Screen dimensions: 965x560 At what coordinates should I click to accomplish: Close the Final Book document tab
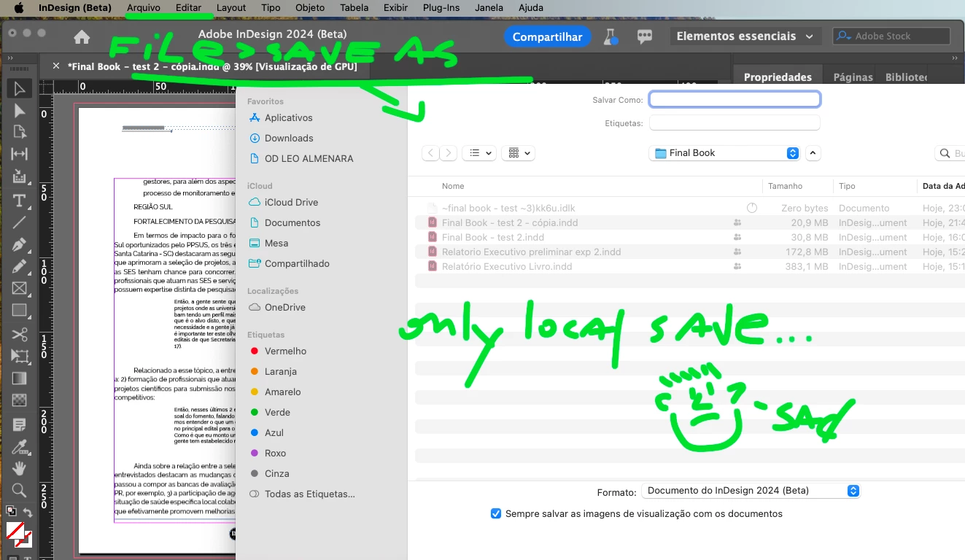[56, 66]
